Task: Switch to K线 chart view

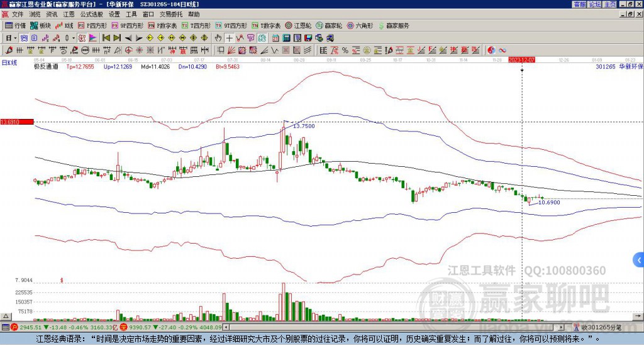Action: pyautogui.click(x=64, y=25)
